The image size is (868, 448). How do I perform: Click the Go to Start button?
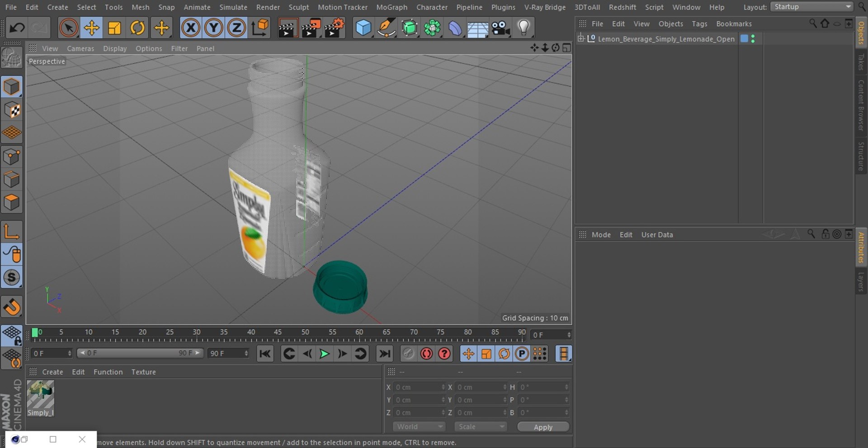click(265, 354)
